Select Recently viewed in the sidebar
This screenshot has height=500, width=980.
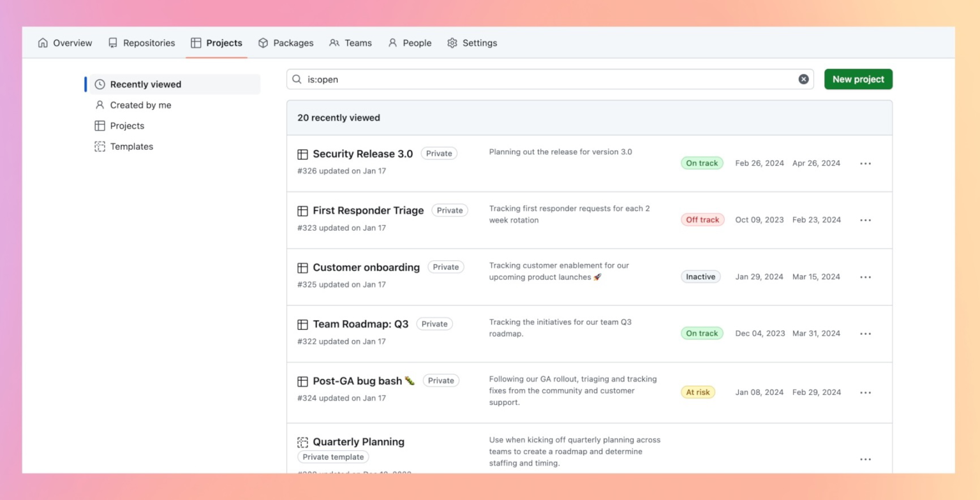(175, 84)
